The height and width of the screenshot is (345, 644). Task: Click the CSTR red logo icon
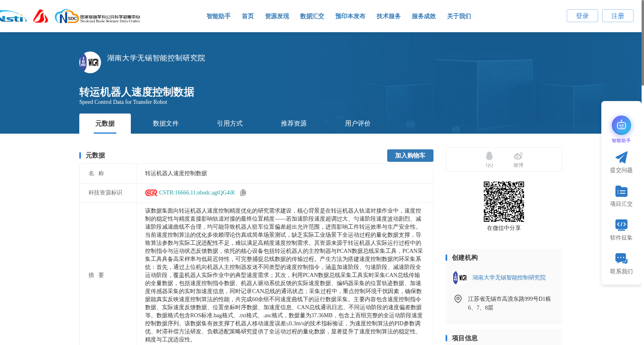[x=151, y=193]
